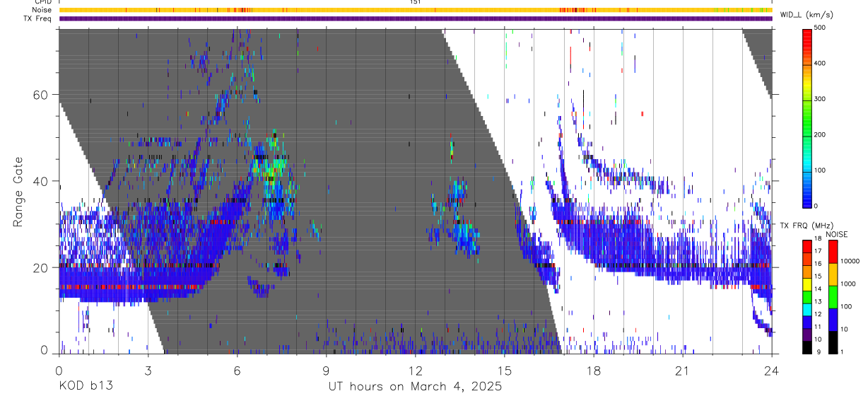Click the Noise strip along the top
The width and height of the screenshot is (868, 401).
pos(416,10)
